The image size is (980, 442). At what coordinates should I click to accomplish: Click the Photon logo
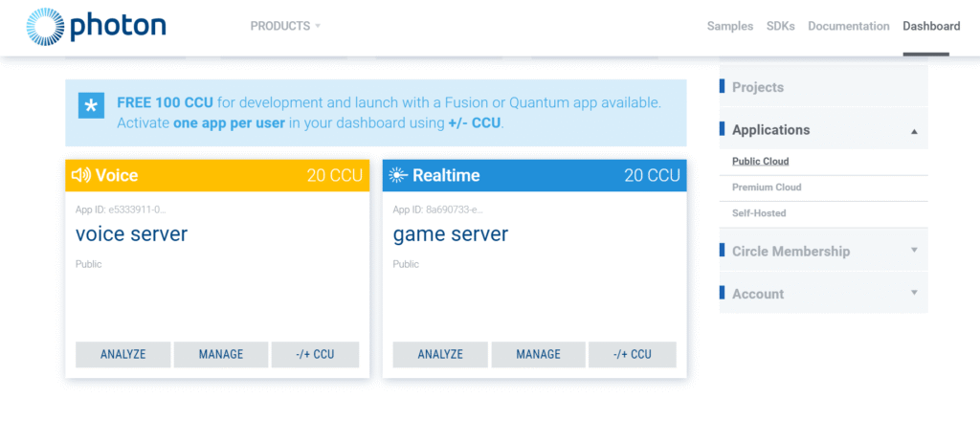pos(96,26)
